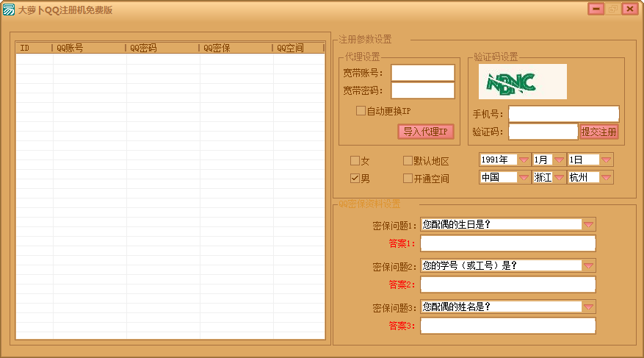Click the QQ账号 column header
The image size is (644, 358).
[89, 48]
